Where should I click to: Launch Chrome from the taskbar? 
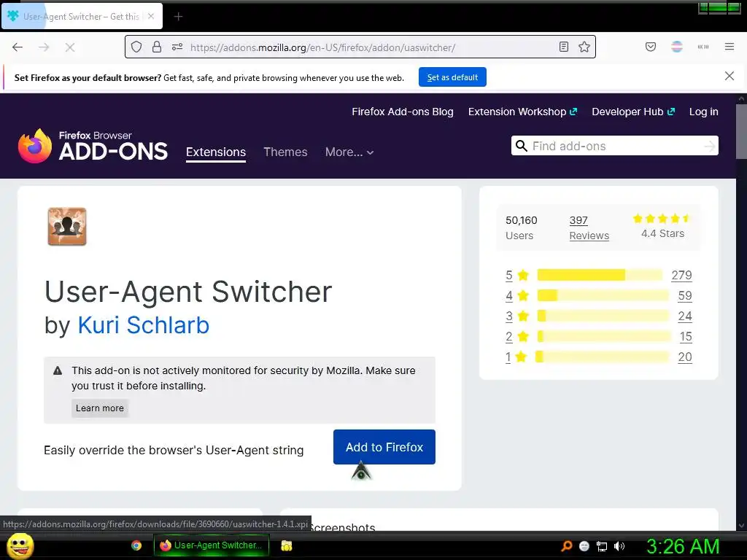pyautogui.click(x=136, y=545)
